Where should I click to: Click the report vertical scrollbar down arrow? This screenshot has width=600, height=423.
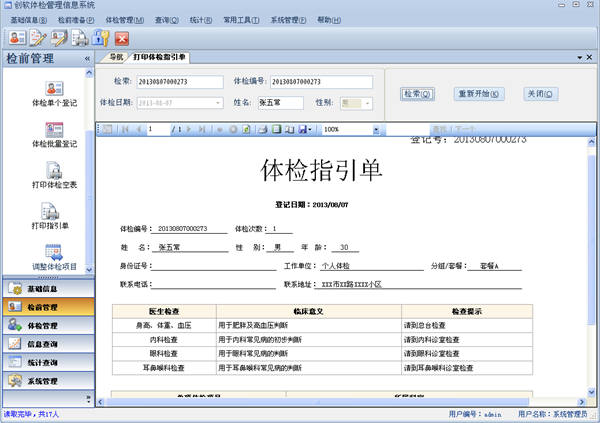[x=591, y=392]
